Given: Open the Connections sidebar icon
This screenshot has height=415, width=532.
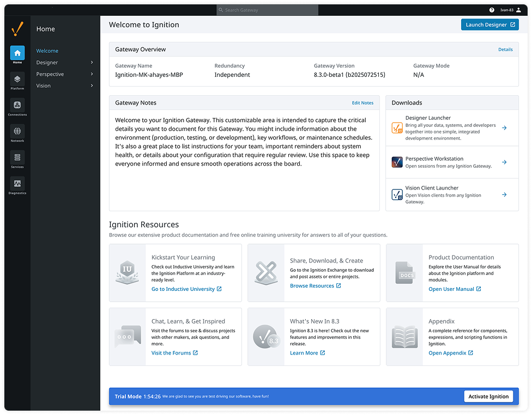Looking at the screenshot, I should coord(17,106).
